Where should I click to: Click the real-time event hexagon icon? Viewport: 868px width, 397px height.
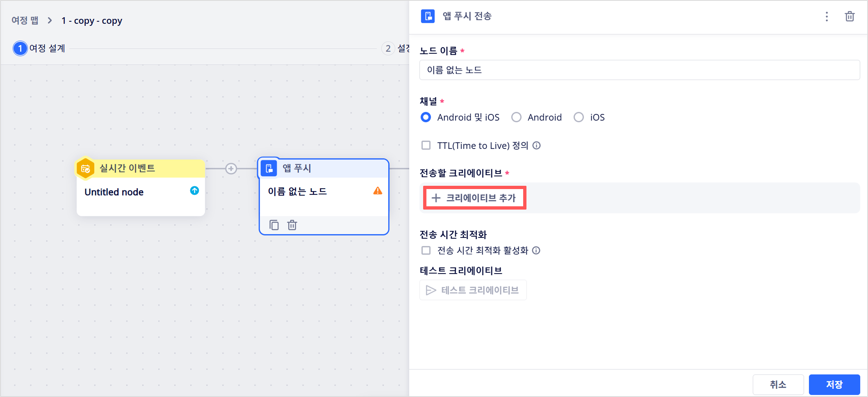85,168
